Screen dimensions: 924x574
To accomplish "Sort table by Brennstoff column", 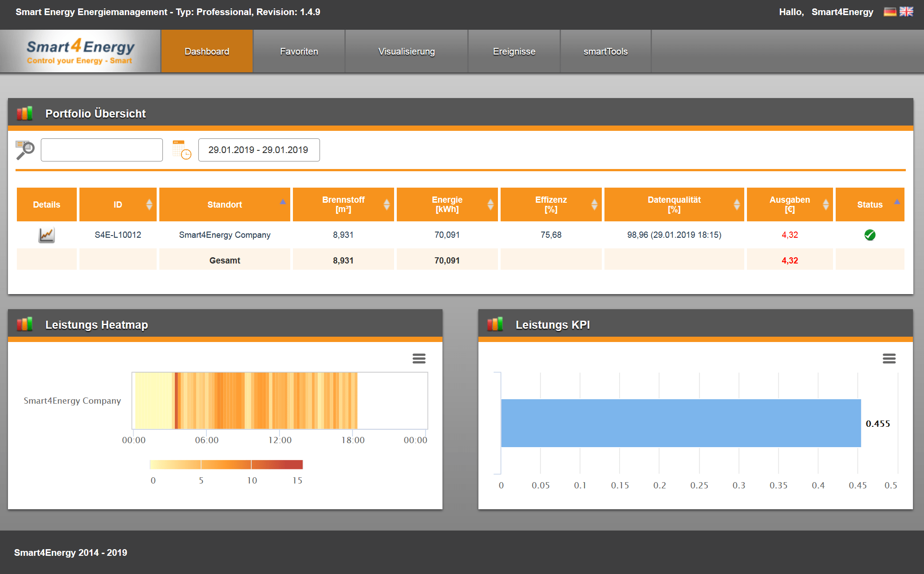I will (x=344, y=204).
